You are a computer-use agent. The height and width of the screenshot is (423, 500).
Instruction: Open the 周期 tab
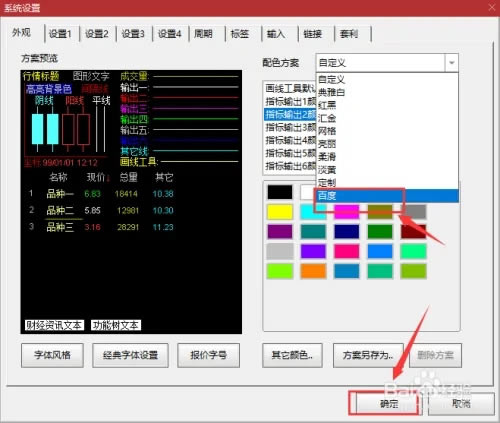(203, 34)
